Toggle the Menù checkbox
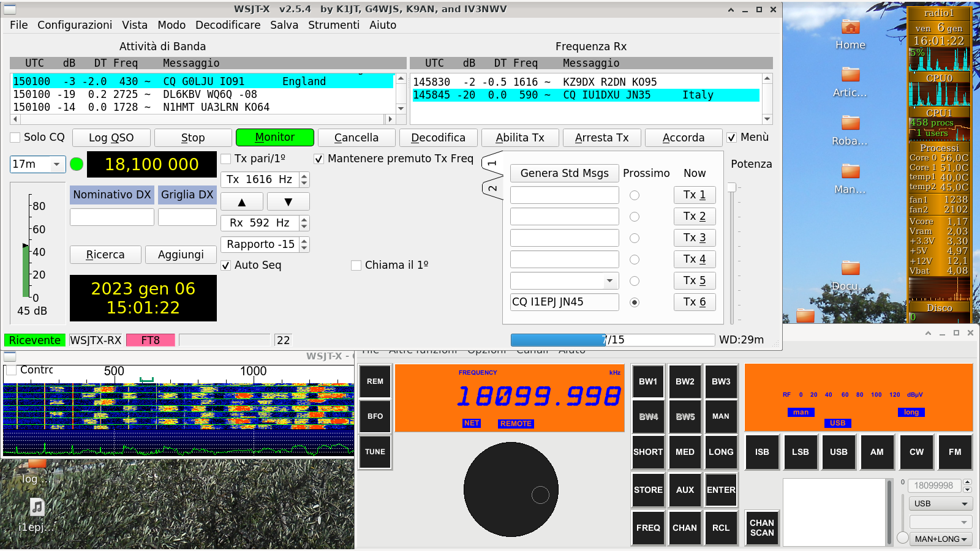Screen dimensions: 980x551 (731, 137)
